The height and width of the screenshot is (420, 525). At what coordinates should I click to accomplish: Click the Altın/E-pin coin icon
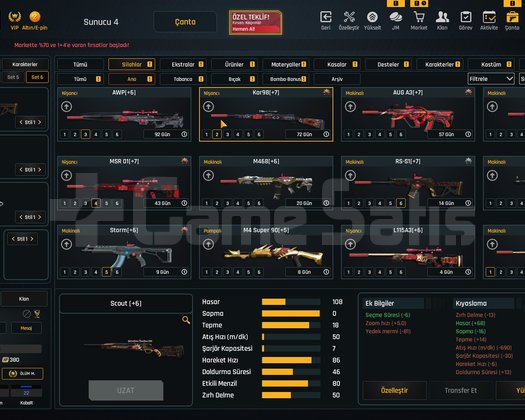click(35, 16)
